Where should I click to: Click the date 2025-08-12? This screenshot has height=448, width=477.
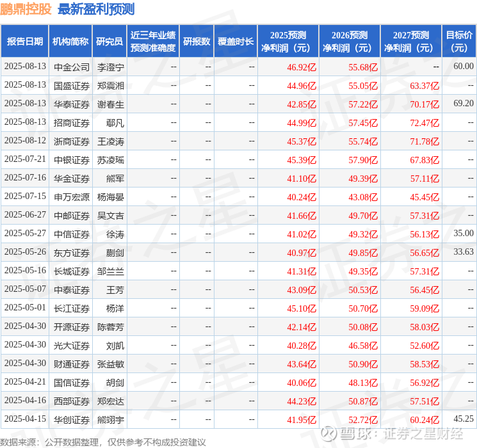(25, 141)
